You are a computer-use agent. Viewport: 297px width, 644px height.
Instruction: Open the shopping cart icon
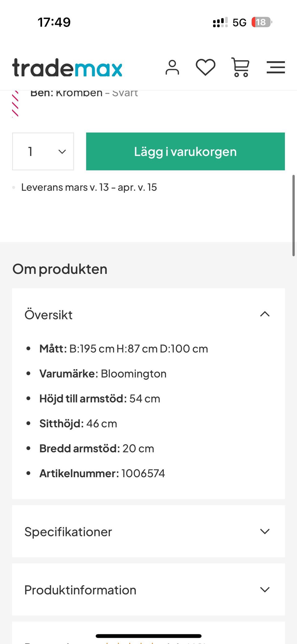(241, 67)
